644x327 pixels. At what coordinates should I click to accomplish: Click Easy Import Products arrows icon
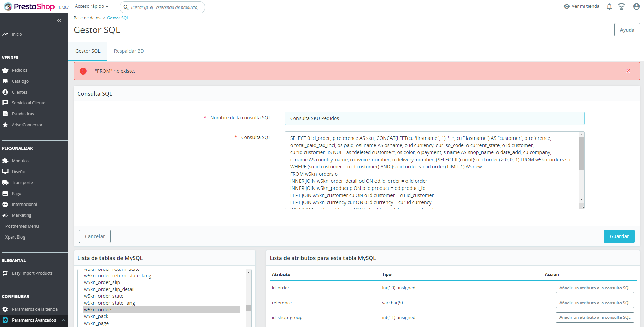[5, 273]
